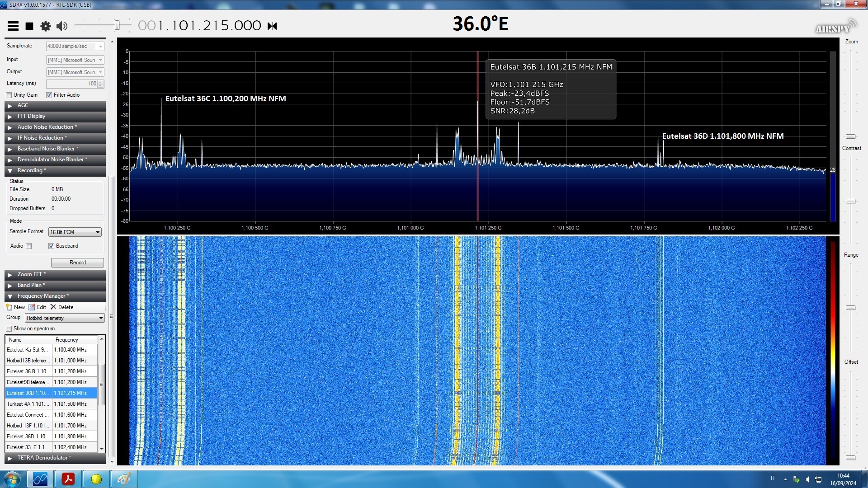Open the Output device dropdown

75,72
